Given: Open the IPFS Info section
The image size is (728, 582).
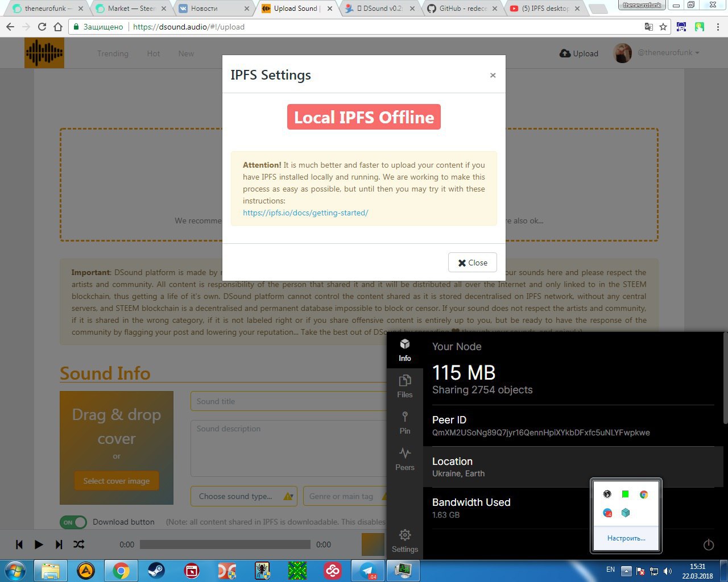Looking at the screenshot, I should [x=405, y=350].
